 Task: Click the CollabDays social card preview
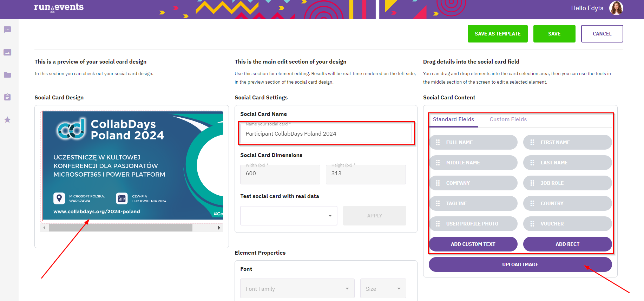(133, 165)
